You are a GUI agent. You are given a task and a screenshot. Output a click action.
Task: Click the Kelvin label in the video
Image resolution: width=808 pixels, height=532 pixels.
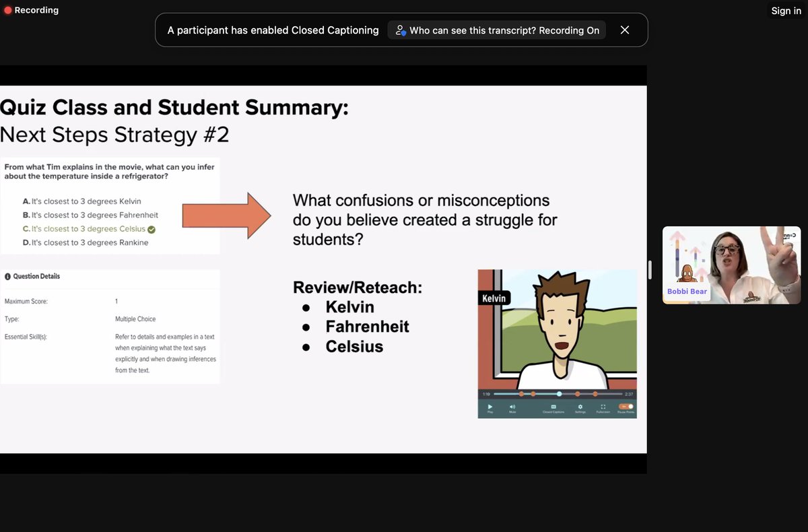point(494,298)
